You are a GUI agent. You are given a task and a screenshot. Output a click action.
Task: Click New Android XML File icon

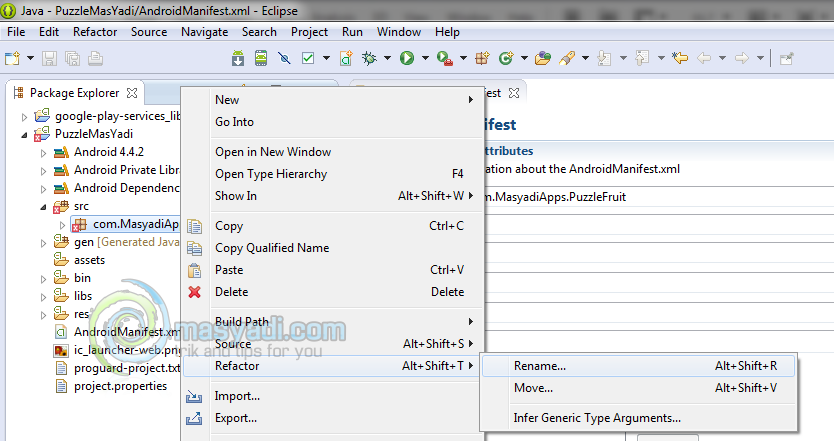coord(346,58)
